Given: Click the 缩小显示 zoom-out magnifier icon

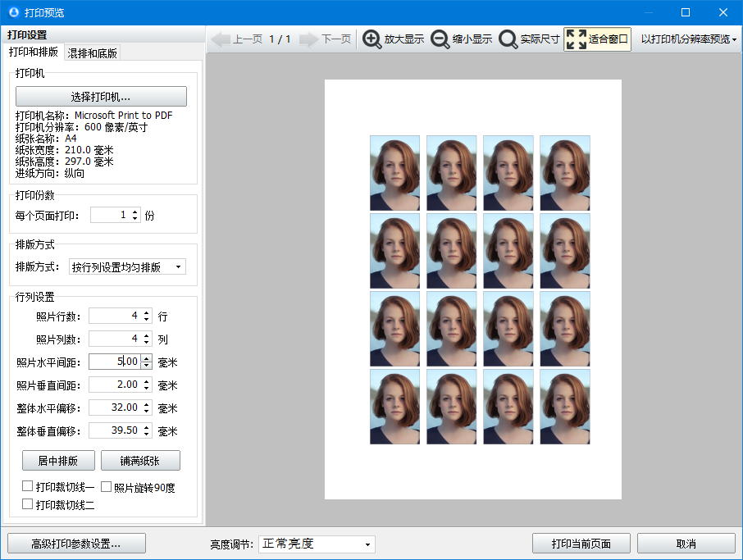Looking at the screenshot, I should click(x=440, y=39).
